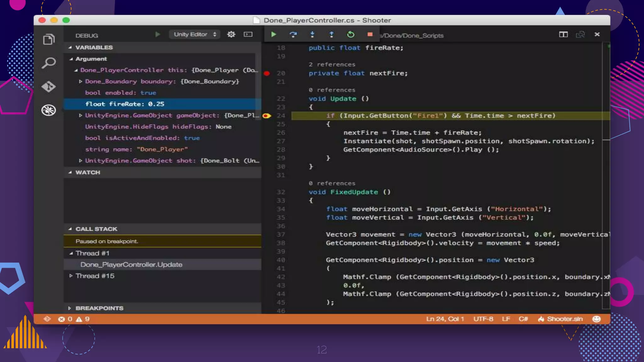This screenshot has width=644, height=362.
Task: Open the debug console icon
Action: tap(248, 34)
